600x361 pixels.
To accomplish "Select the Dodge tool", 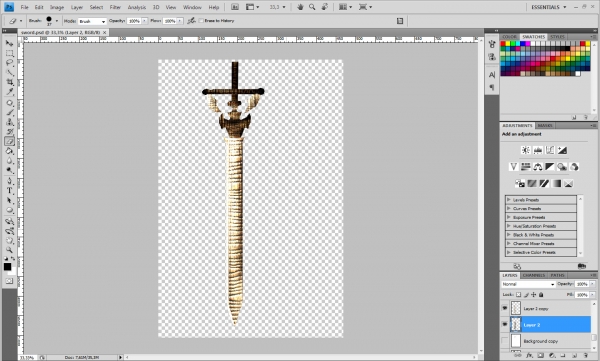I will pos(10,170).
